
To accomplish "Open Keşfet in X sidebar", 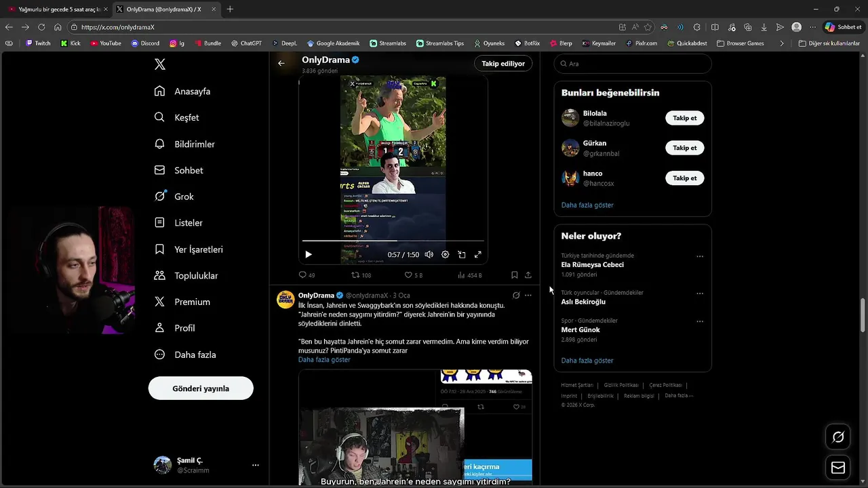I will [x=177, y=117].
